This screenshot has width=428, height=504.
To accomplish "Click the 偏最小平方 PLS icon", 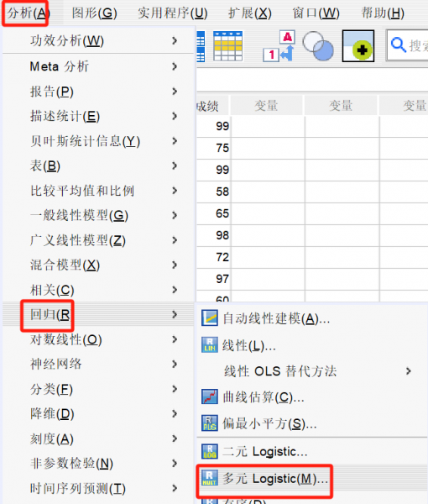I will [210, 423].
